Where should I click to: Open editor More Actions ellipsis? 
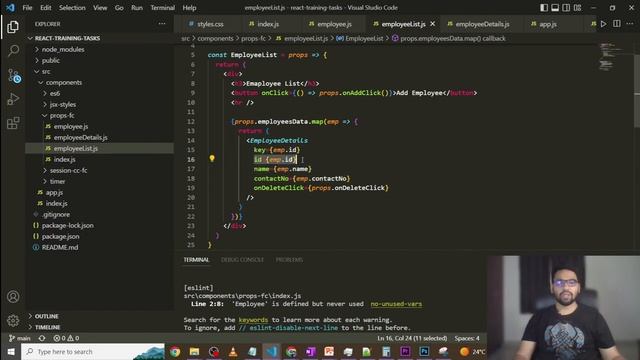pyautogui.click(x=630, y=24)
